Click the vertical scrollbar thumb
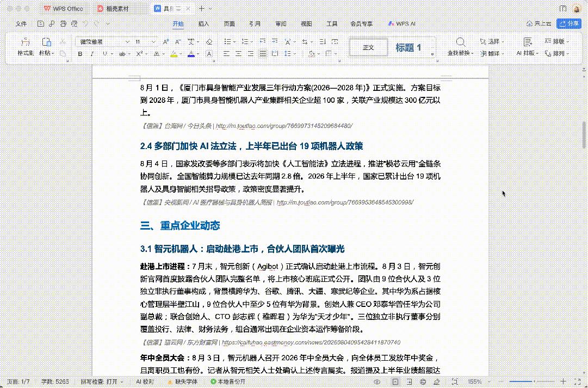 [x=584, y=135]
